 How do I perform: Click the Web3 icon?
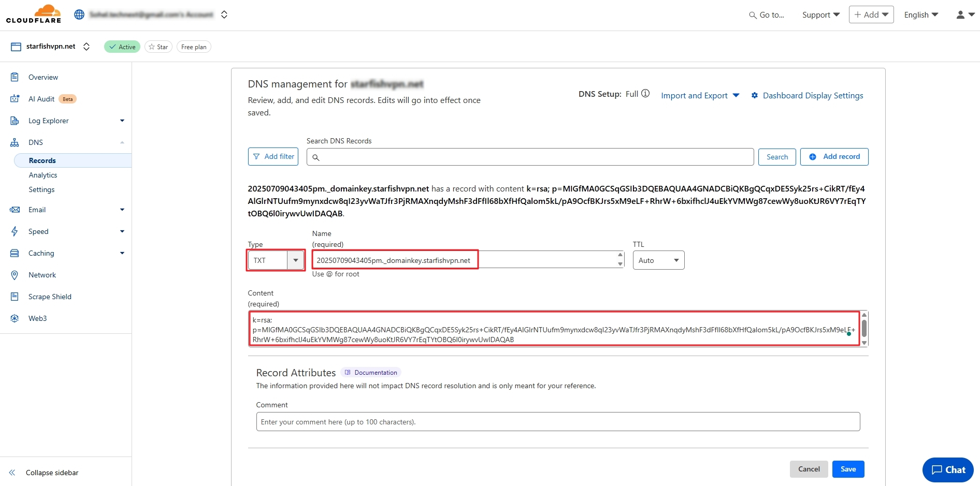[15, 318]
